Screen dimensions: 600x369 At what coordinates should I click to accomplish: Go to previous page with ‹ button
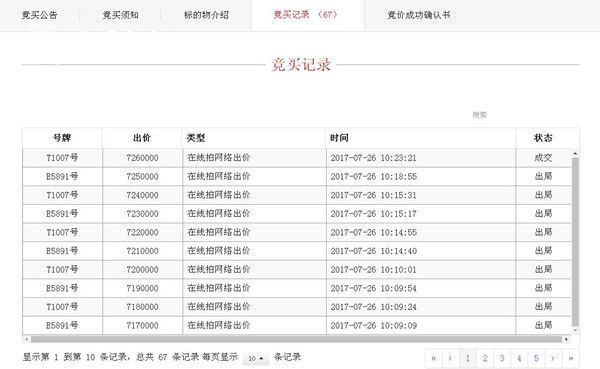[x=450, y=358]
